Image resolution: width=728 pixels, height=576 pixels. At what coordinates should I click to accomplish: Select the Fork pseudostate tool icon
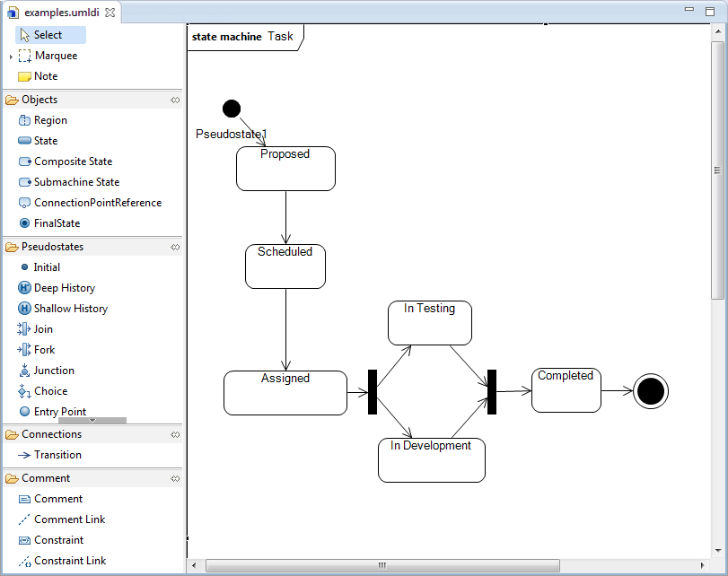click(24, 350)
